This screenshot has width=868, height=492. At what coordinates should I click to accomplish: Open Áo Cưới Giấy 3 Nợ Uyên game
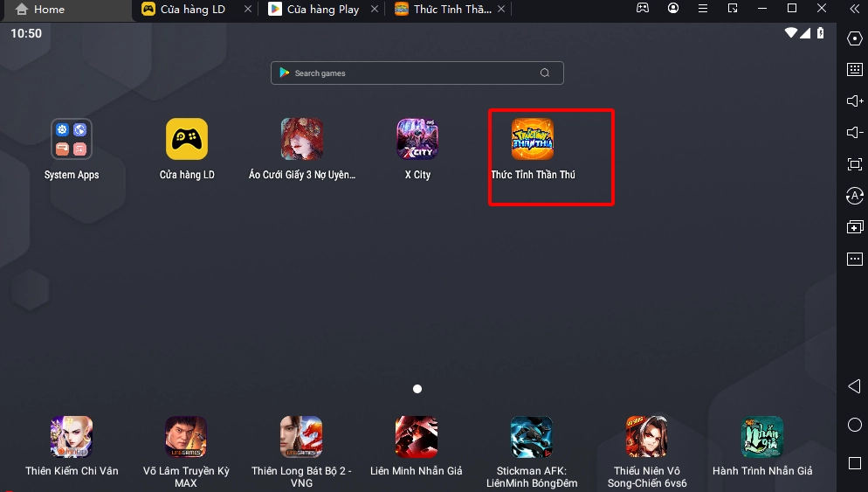(x=301, y=139)
